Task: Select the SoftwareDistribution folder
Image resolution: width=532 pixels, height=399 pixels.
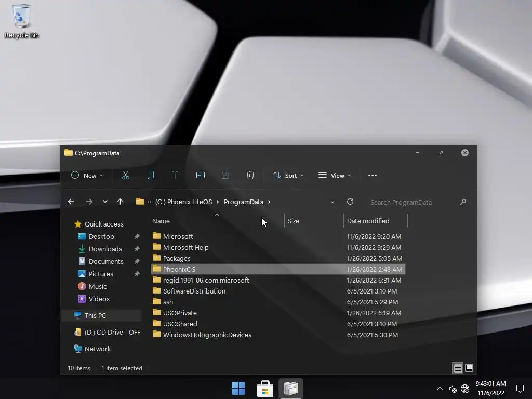Action: [x=278, y=291]
